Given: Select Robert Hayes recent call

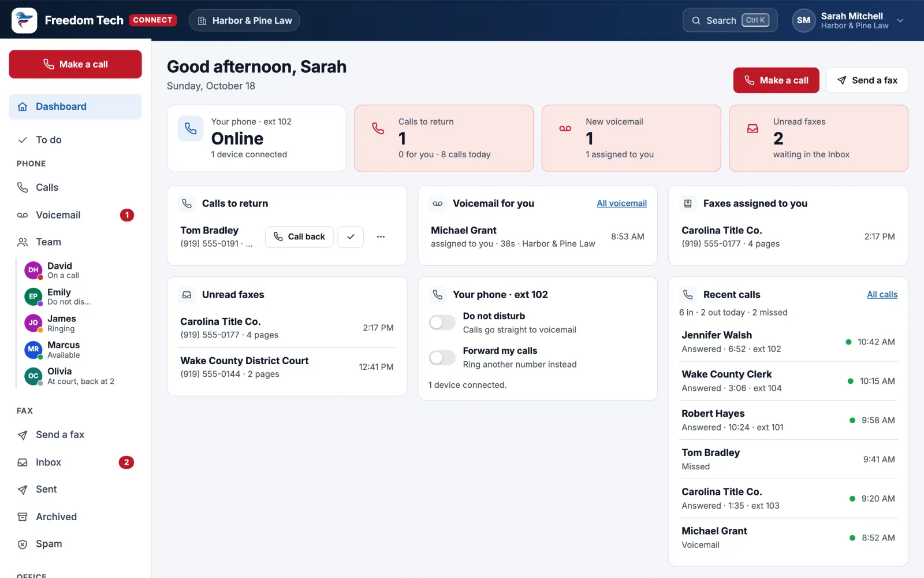Looking at the screenshot, I should coord(788,420).
